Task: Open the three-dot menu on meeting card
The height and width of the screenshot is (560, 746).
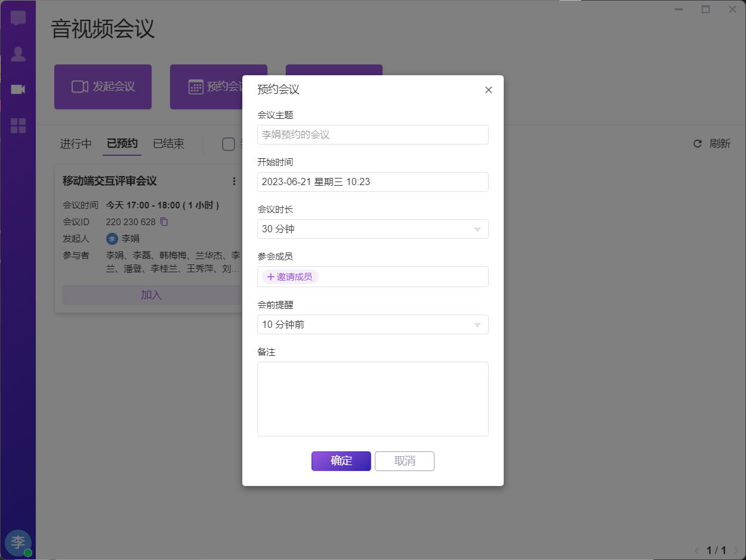Action: 234,181
